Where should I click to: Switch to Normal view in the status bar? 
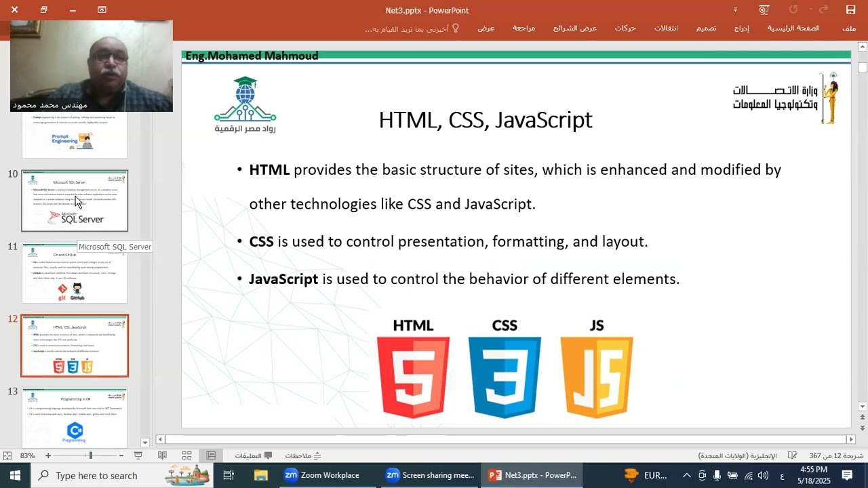tap(211, 455)
